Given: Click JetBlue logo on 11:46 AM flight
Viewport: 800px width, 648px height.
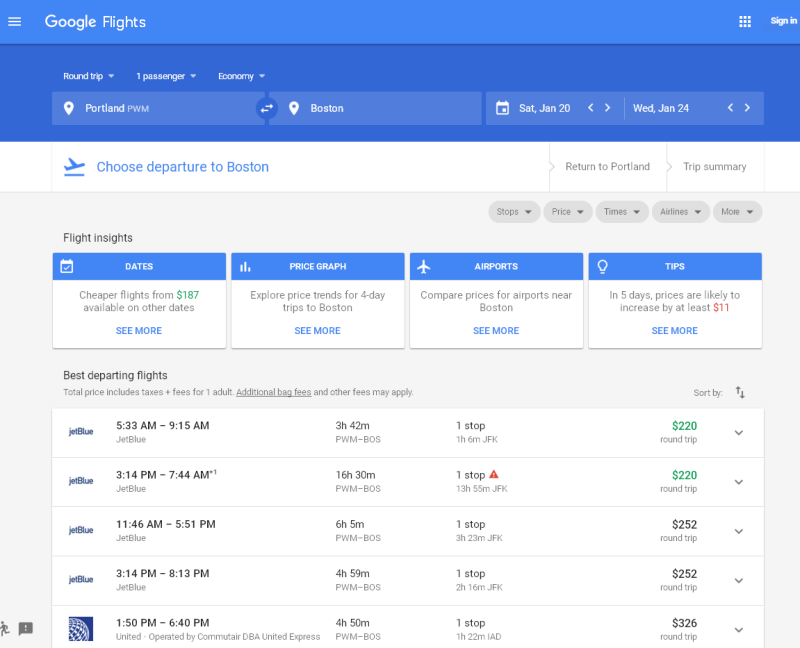Looking at the screenshot, I should pyautogui.click(x=81, y=530).
